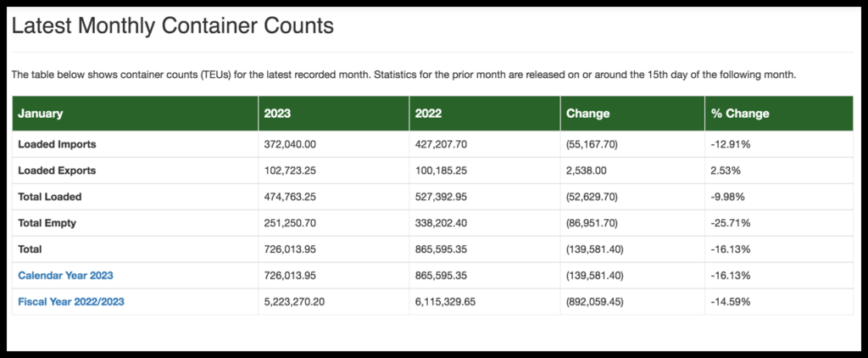Select the Total Empty row label

click(48, 223)
